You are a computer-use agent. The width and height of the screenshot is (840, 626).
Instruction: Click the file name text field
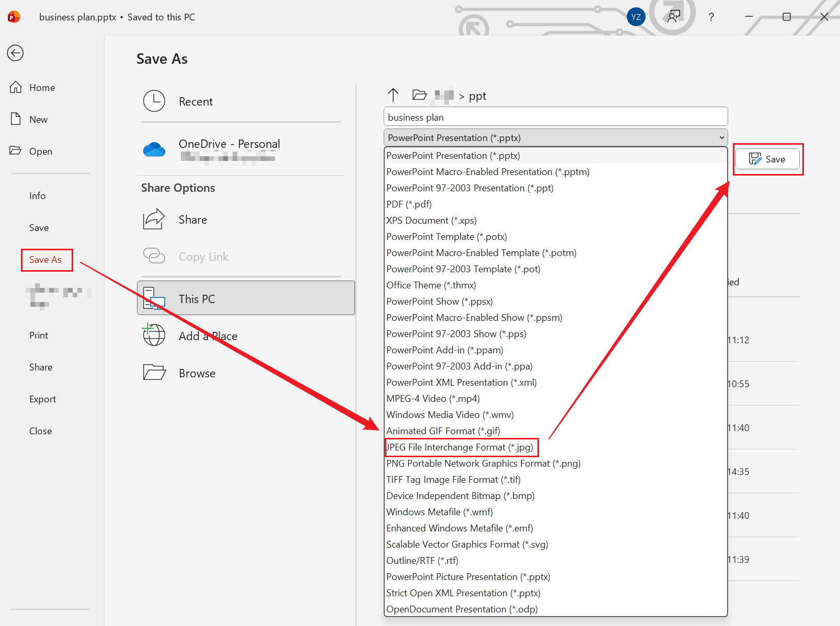pos(555,117)
